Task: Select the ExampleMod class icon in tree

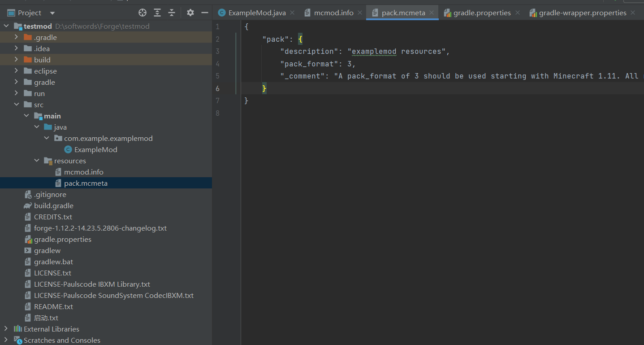Action: click(x=68, y=149)
